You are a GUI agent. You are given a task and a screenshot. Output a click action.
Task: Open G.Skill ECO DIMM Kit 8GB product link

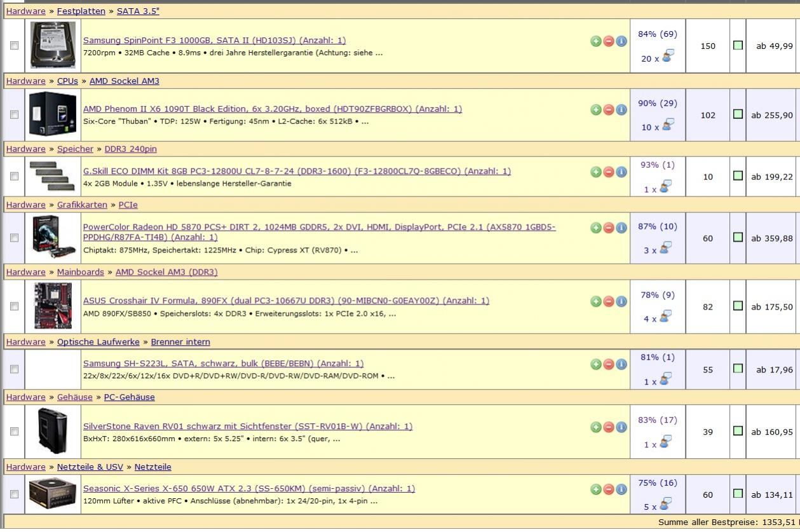pos(297,171)
